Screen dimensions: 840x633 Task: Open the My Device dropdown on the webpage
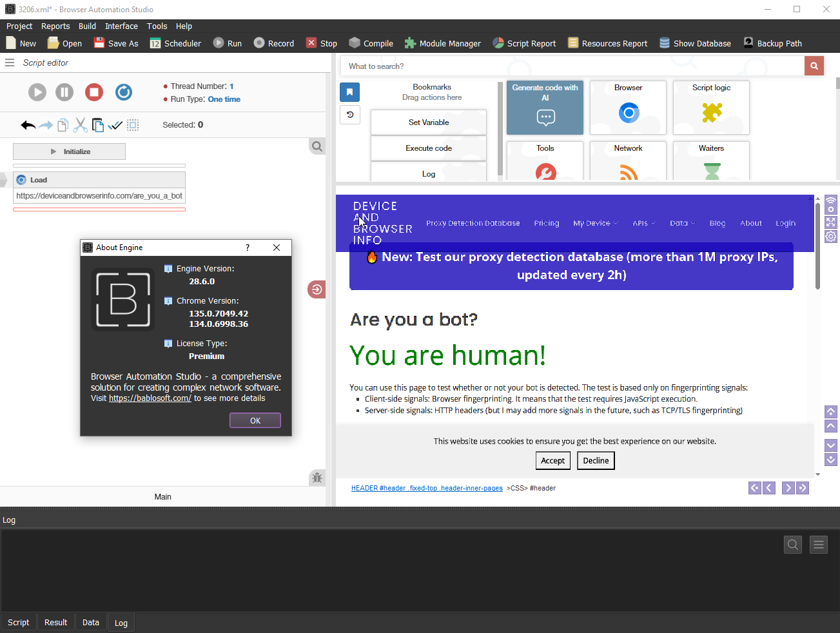(x=595, y=223)
